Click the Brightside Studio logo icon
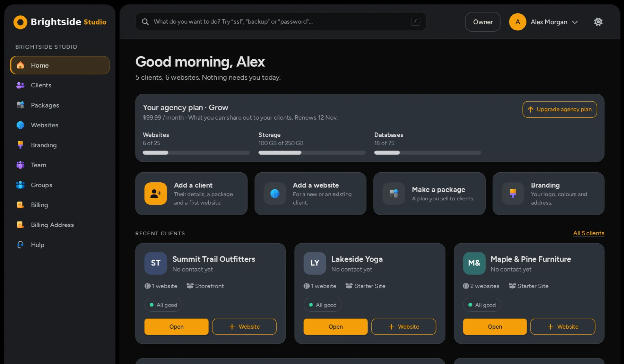 (20, 22)
